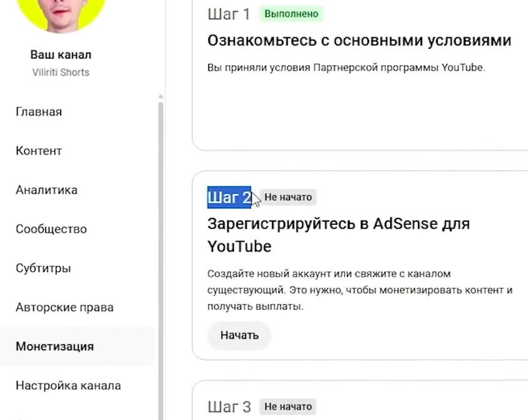Click the highlighted Шаг 2 label
The image size is (528, 420).
229,197
